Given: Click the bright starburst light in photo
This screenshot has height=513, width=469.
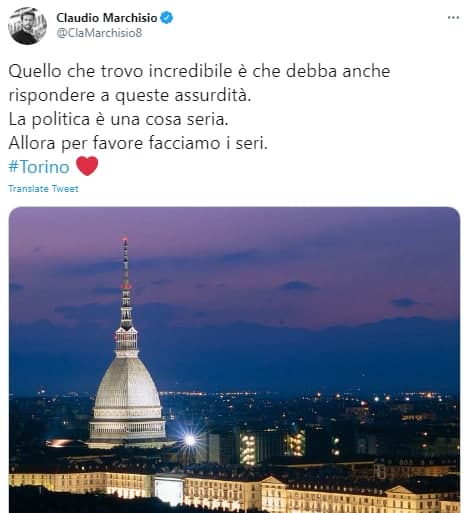Looking at the screenshot, I should click(190, 440).
